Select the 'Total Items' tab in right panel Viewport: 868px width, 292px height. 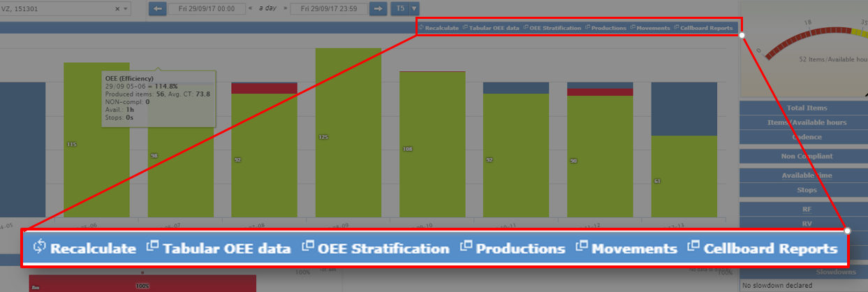coord(806,108)
